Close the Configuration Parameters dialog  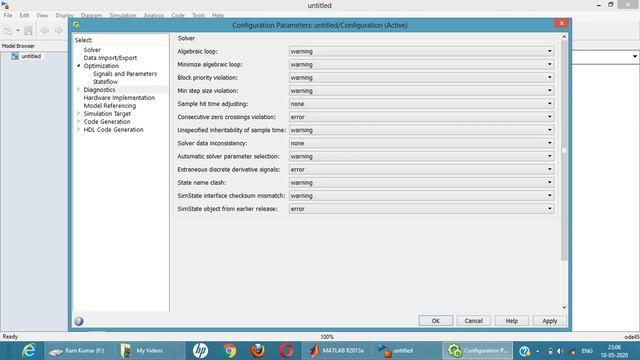tap(562, 23)
